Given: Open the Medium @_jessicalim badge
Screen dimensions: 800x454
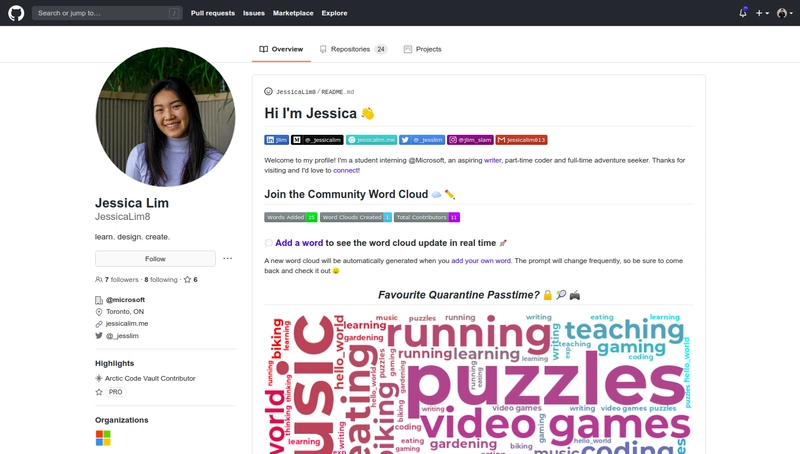Looking at the screenshot, I should click(317, 140).
